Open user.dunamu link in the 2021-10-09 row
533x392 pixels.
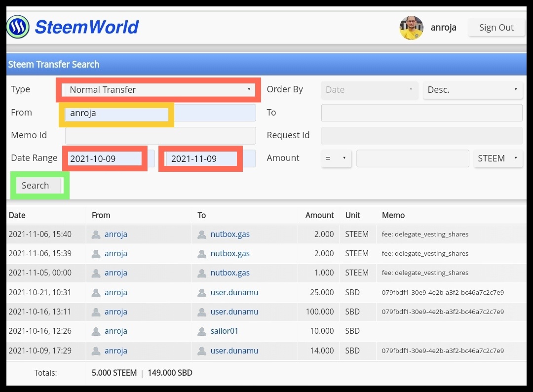pyautogui.click(x=234, y=351)
